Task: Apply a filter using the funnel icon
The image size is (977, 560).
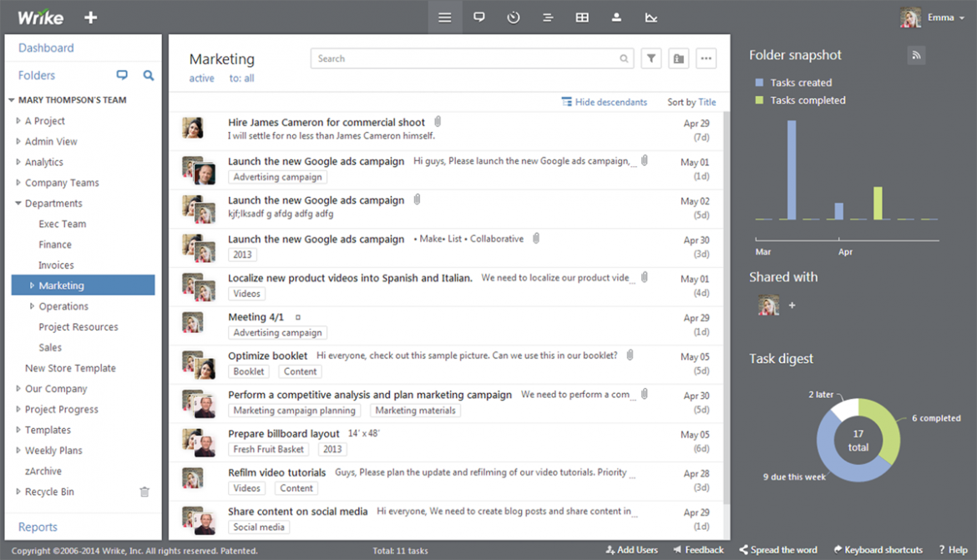Action: pyautogui.click(x=650, y=58)
